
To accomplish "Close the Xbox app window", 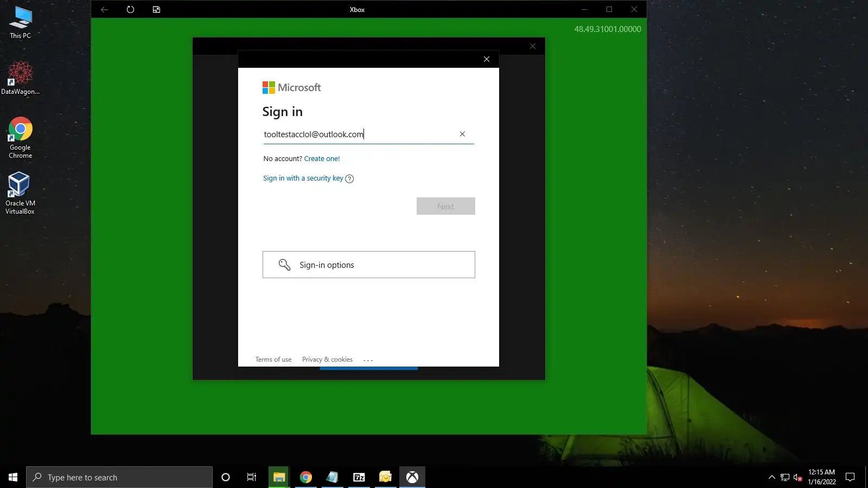I will coord(634,9).
